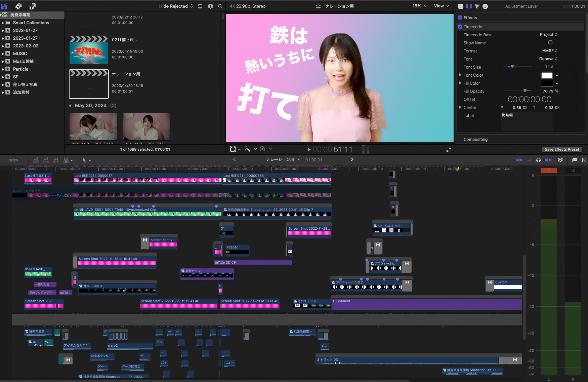The image size is (588, 382).
Task: Open the View menu above the viewer
Action: (x=441, y=6)
